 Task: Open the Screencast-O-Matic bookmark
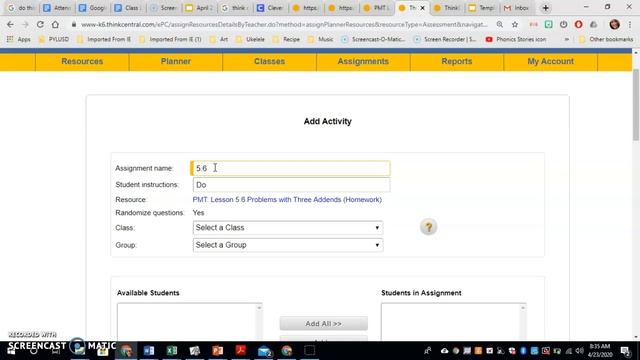click(373, 39)
